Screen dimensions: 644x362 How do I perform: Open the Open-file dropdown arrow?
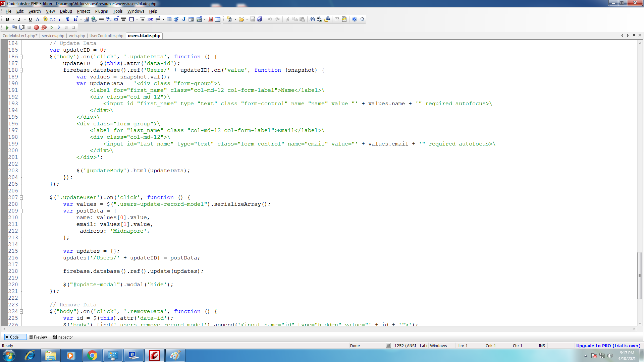tap(247, 19)
